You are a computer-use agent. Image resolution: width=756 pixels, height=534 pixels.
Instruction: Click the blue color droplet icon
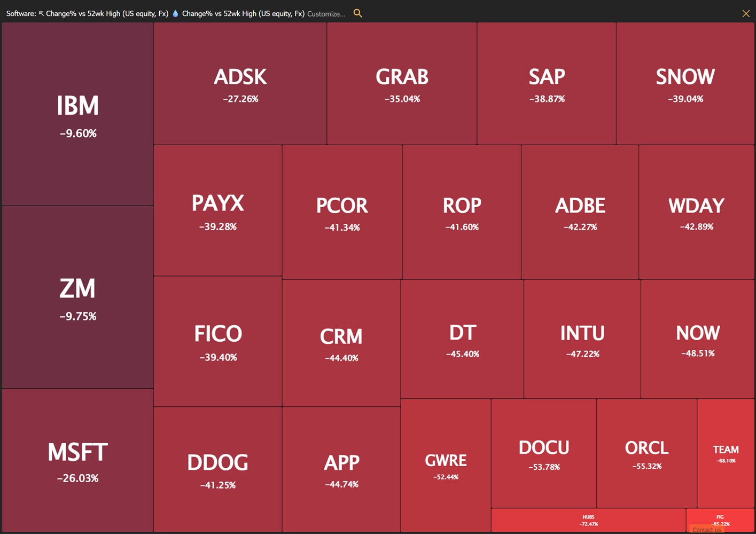tap(175, 13)
